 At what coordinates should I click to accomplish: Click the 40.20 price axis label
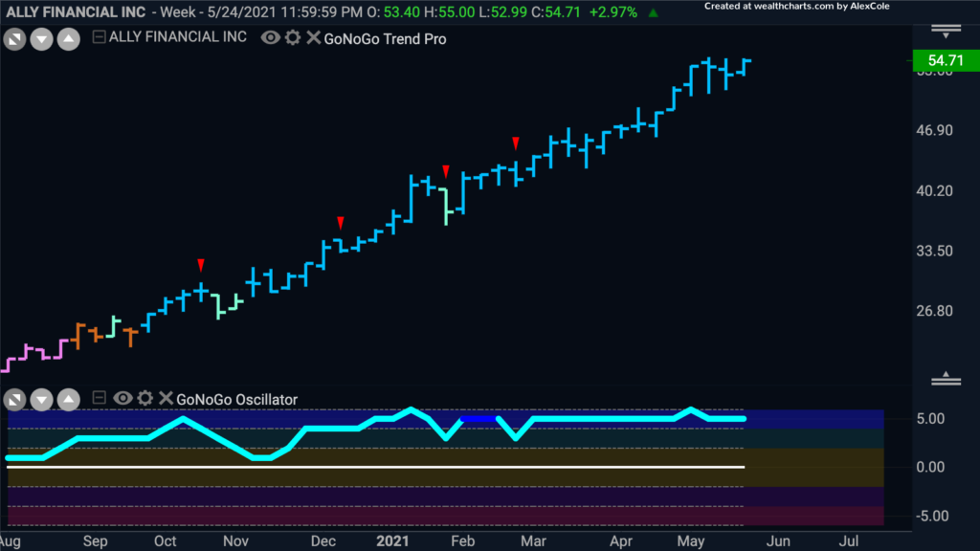point(934,190)
